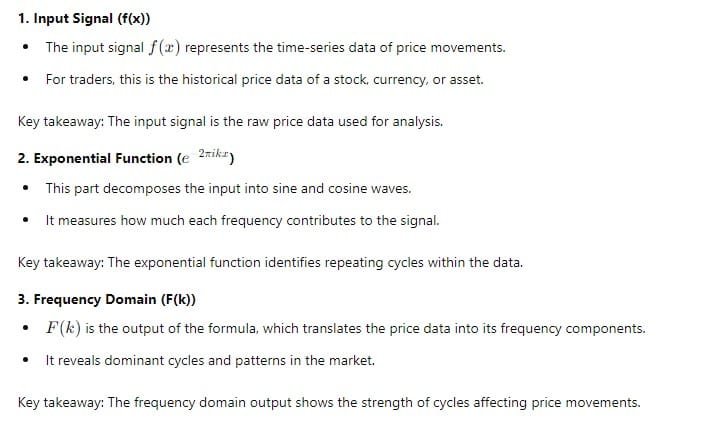Click the bullet dot before "The input signal"
Viewport: 705px width, 428px height.
(24, 48)
